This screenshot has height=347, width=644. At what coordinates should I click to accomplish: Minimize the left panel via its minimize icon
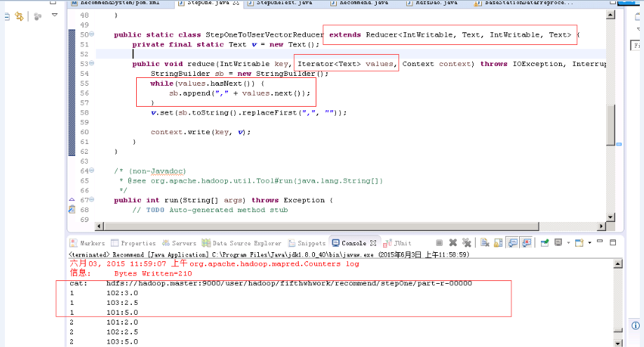pos(53,2)
